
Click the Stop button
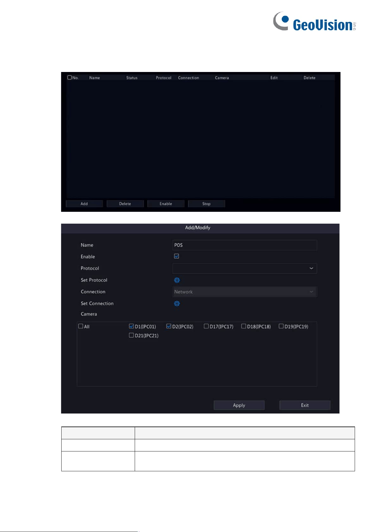click(x=206, y=204)
